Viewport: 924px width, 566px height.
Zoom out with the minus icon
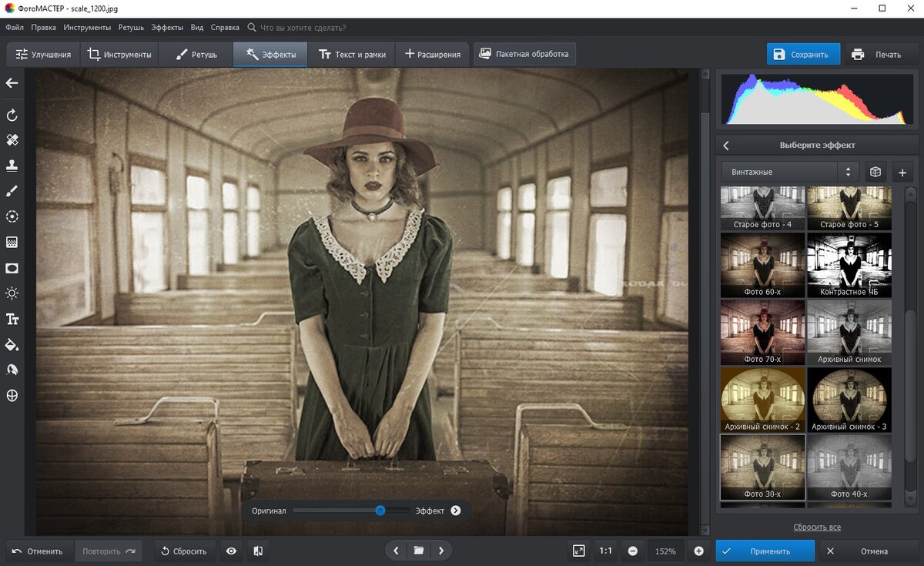pyautogui.click(x=632, y=551)
